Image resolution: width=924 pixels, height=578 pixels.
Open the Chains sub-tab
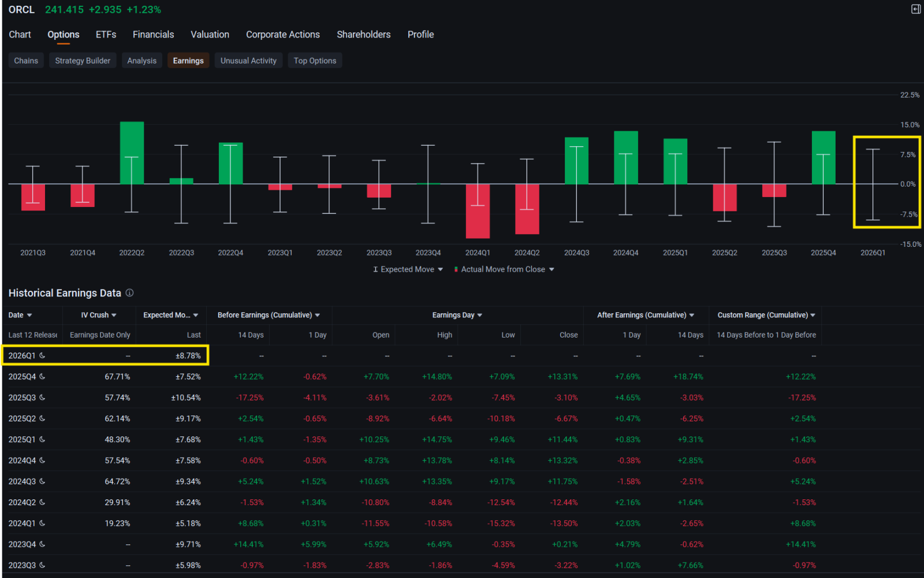25,60
